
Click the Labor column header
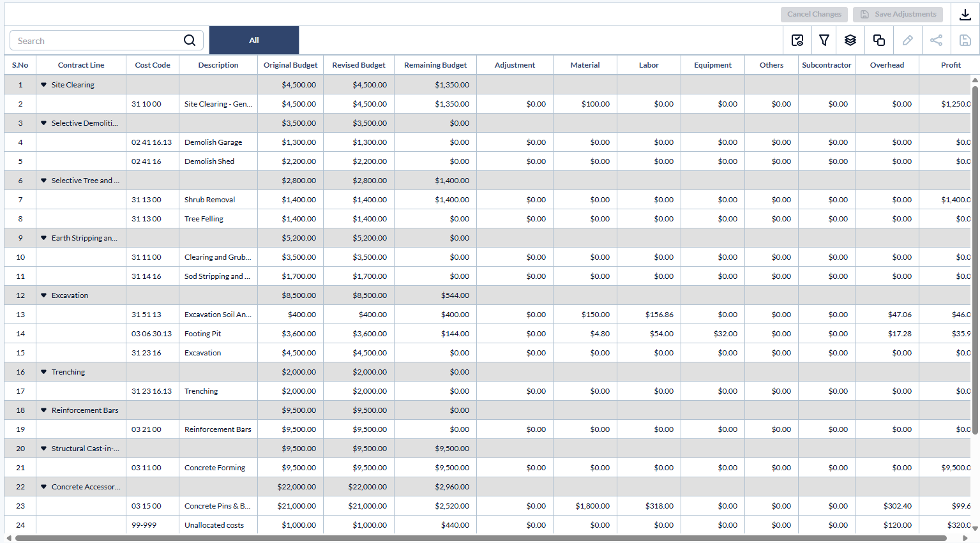(x=649, y=65)
